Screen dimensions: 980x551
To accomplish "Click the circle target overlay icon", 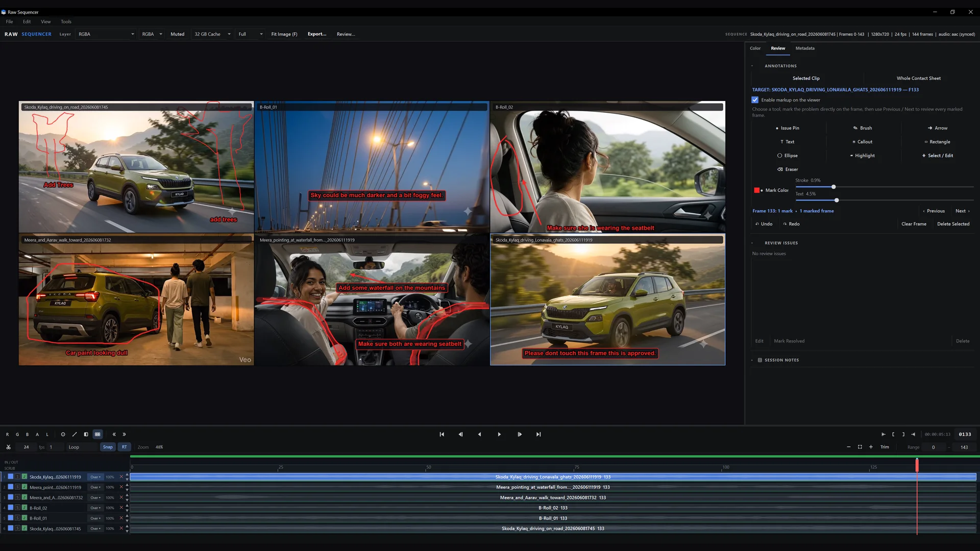I will coord(63,434).
